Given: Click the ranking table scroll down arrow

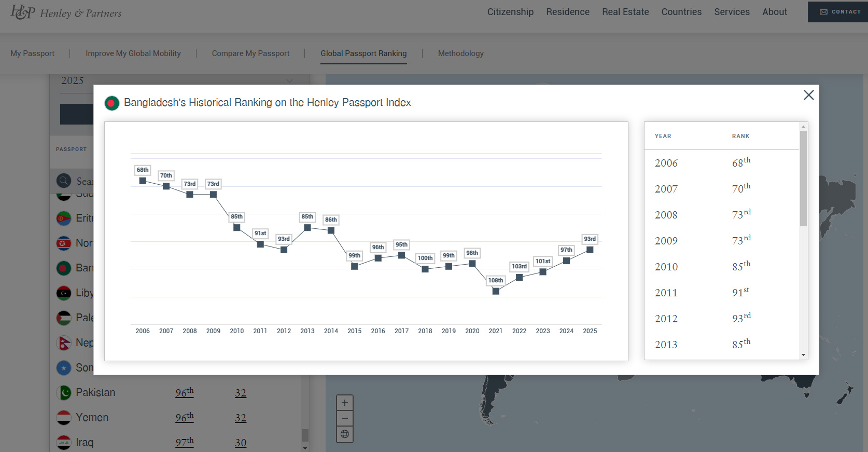Looking at the screenshot, I should pos(803,355).
